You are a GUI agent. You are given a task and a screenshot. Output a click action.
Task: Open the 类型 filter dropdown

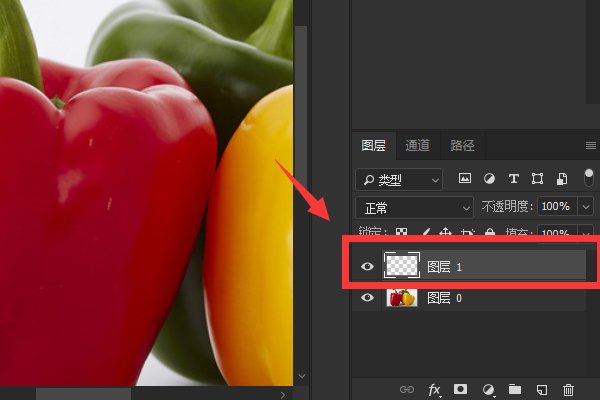(399, 179)
